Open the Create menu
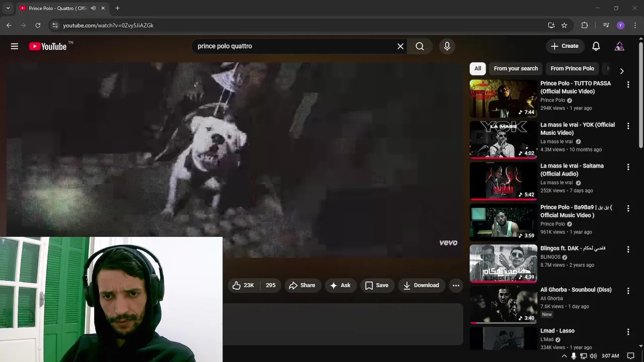644x362 pixels. click(x=565, y=46)
